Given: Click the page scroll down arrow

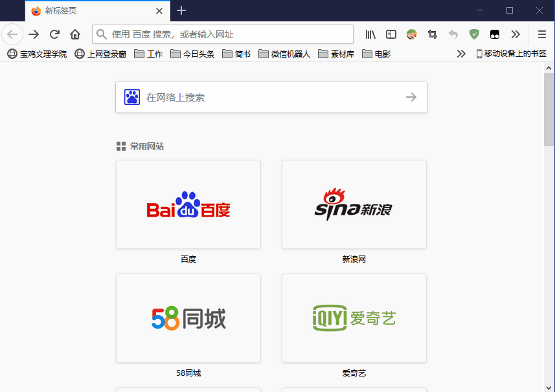Looking at the screenshot, I should coord(549,387).
